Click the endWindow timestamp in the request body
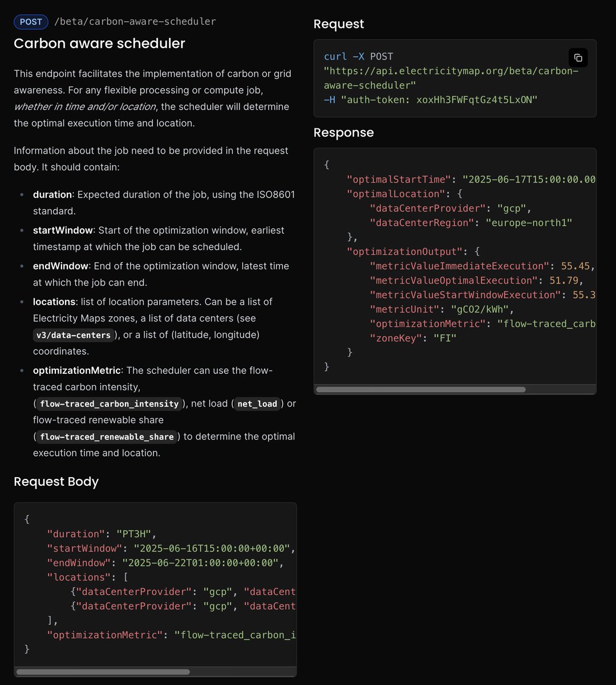The height and width of the screenshot is (685, 616). coord(201,563)
